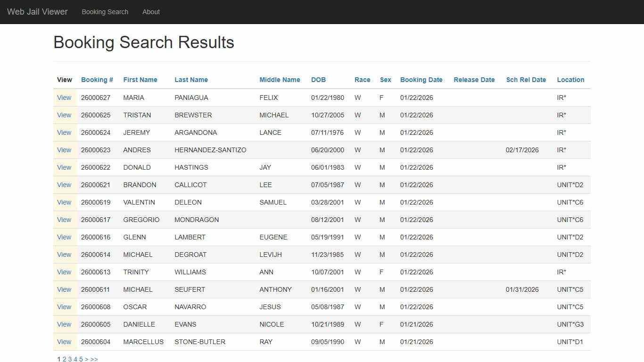View booking record 26000611 for MICHAEL SEUFERT
The image size is (644, 362).
tap(64, 289)
